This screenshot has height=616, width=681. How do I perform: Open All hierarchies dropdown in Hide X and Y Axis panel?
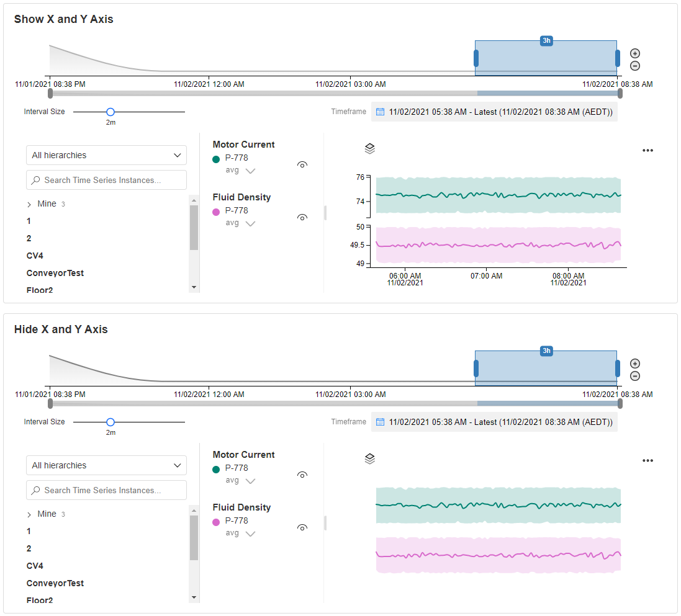[x=106, y=465]
